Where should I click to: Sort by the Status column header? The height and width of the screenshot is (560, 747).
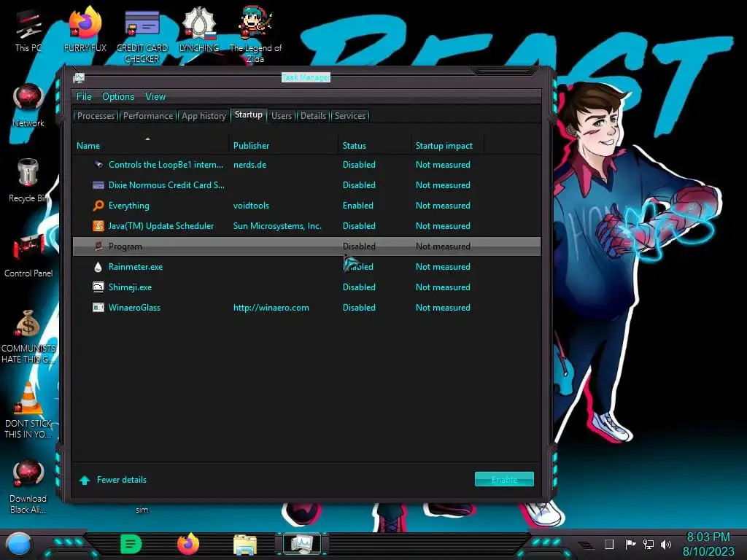[x=376, y=146]
